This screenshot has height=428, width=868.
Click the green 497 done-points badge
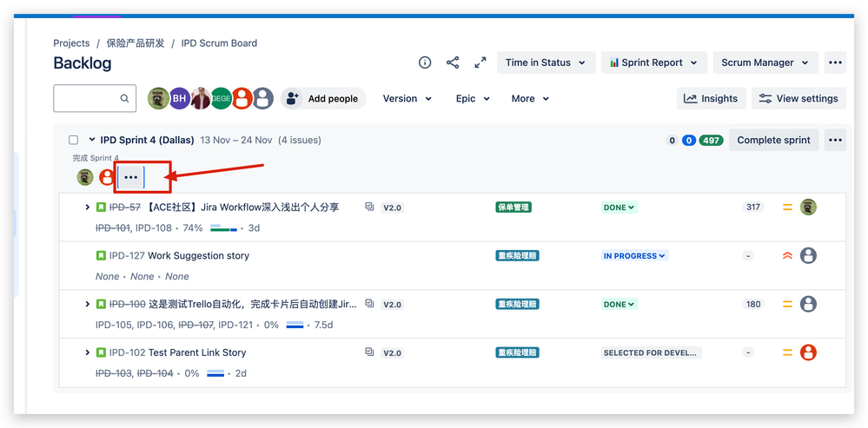coord(711,141)
